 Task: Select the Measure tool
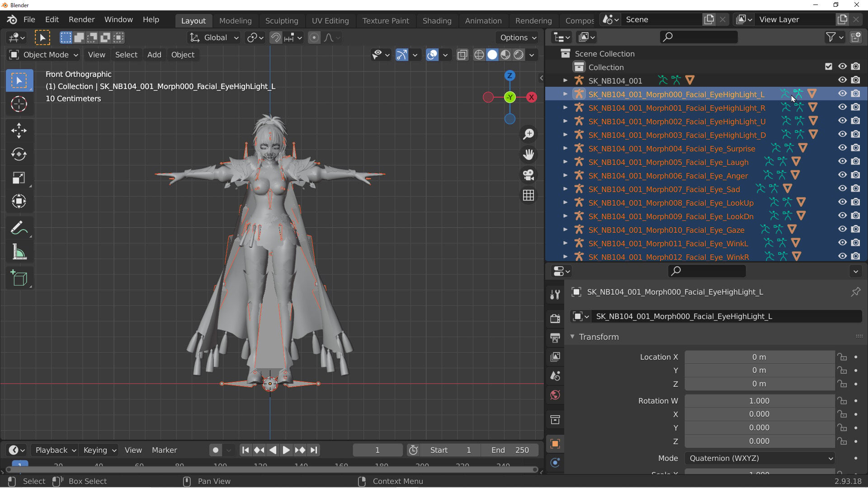tap(19, 252)
